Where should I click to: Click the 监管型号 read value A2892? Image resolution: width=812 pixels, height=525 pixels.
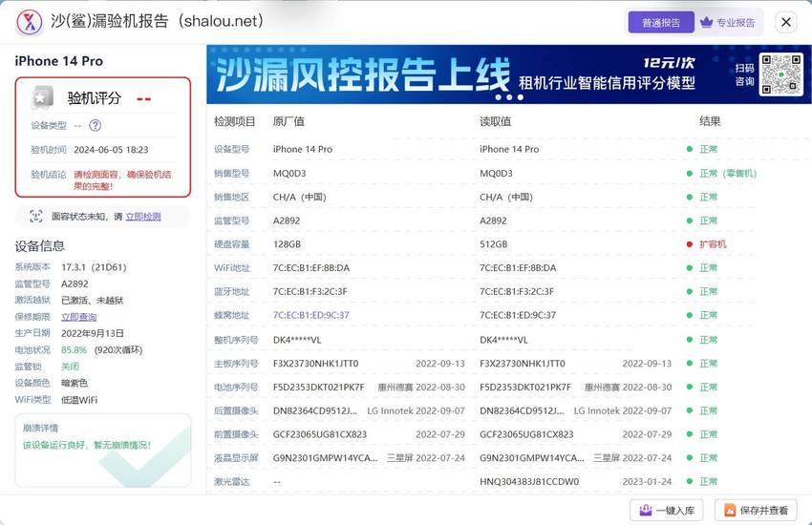(x=493, y=220)
